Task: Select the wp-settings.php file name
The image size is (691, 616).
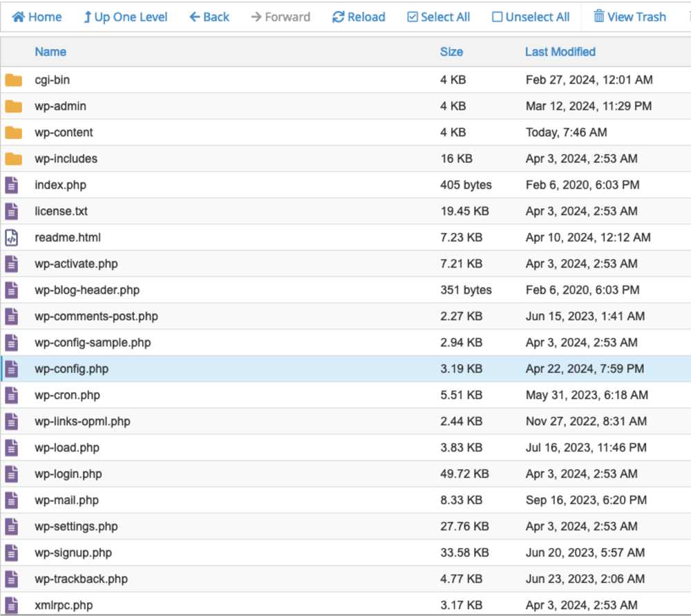Action: coord(76,527)
